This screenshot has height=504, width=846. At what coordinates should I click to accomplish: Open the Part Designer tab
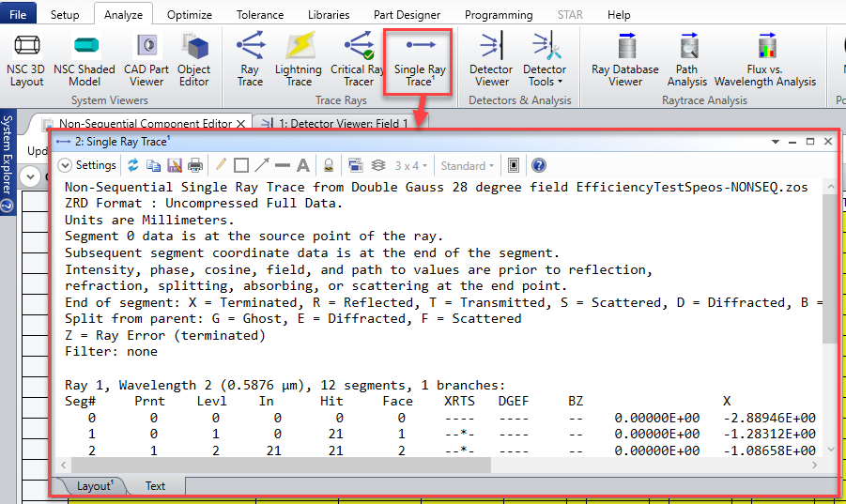pyautogui.click(x=407, y=15)
